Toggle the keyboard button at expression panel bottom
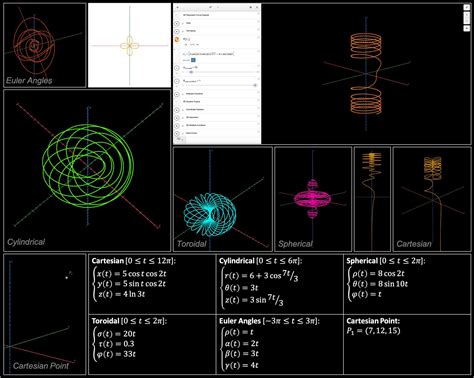The image size is (474, 378). click(x=179, y=139)
